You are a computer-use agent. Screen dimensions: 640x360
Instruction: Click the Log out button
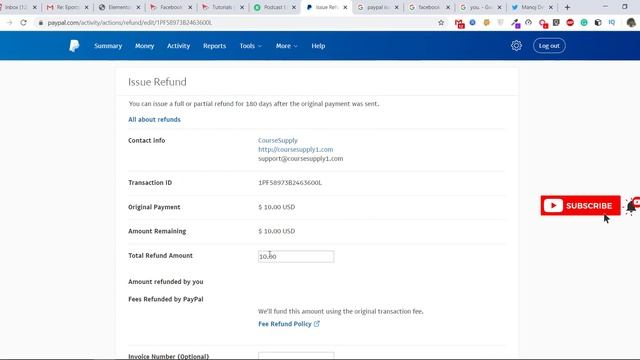549,46
